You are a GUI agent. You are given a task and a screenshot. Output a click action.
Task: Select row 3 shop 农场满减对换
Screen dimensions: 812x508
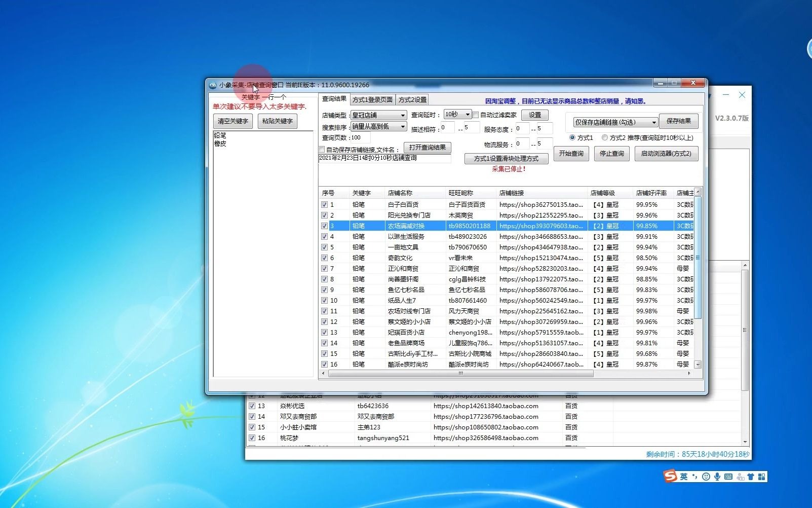[x=508, y=226]
